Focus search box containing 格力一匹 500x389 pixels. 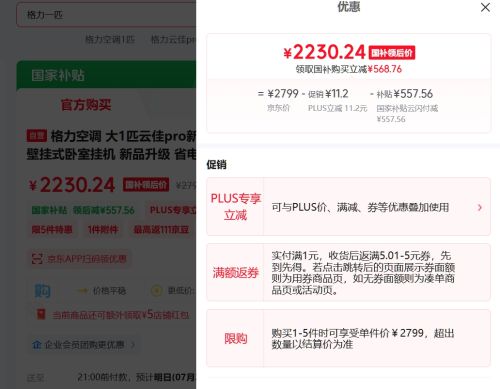click(x=106, y=15)
